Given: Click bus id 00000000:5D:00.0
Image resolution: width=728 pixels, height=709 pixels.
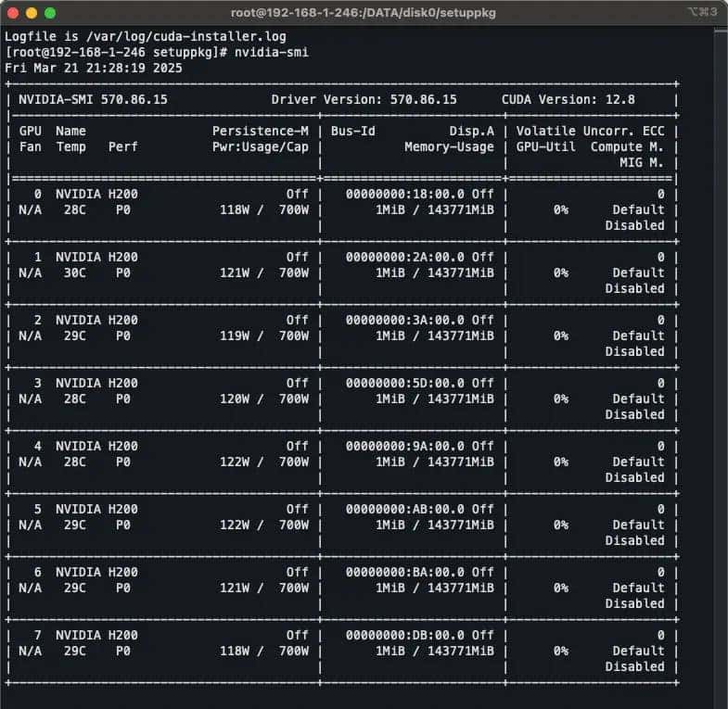Looking at the screenshot, I should [x=405, y=384].
